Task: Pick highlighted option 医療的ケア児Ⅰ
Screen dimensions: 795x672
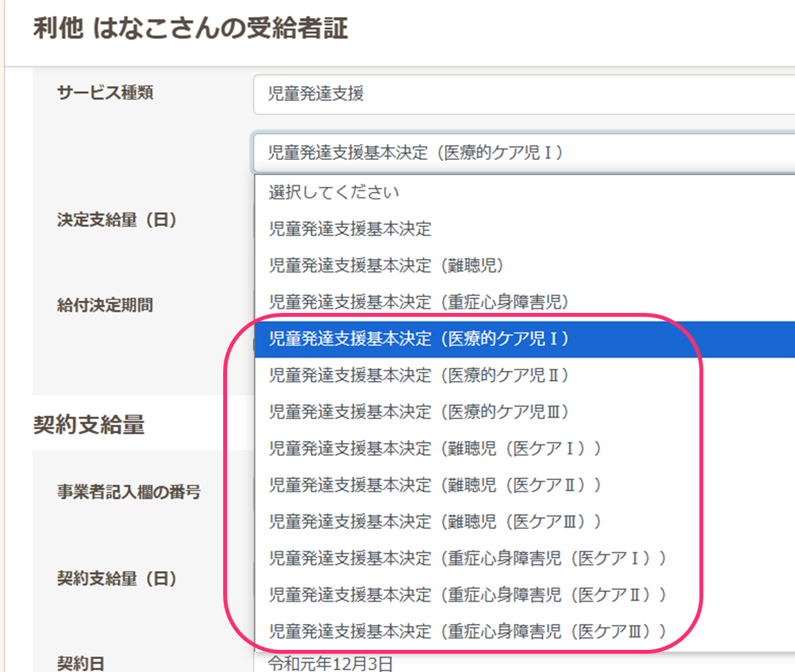Action: [419, 338]
